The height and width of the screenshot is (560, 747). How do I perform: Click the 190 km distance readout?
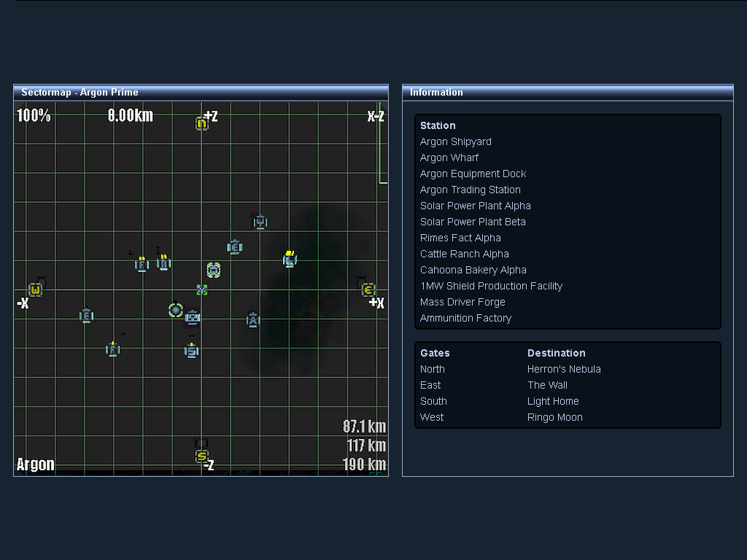click(364, 464)
